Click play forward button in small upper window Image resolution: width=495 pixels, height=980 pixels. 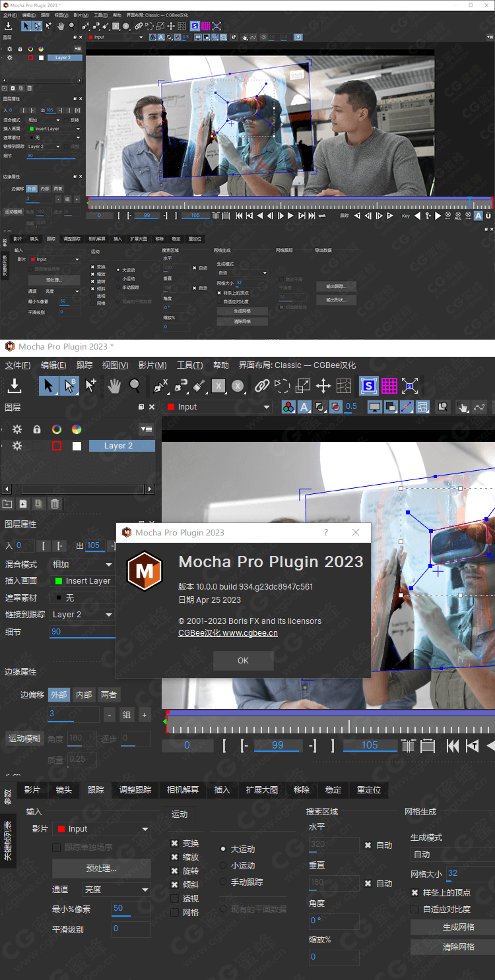tap(291, 216)
